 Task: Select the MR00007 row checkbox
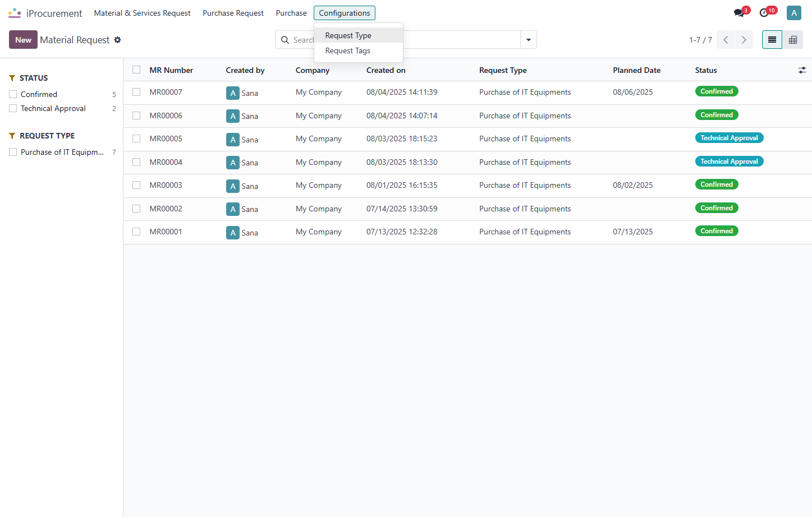point(136,92)
